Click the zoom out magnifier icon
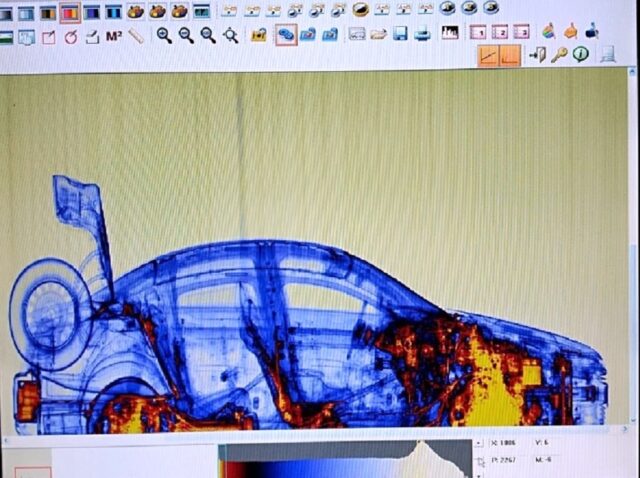The image size is (640, 478). pyautogui.click(x=186, y=35)
